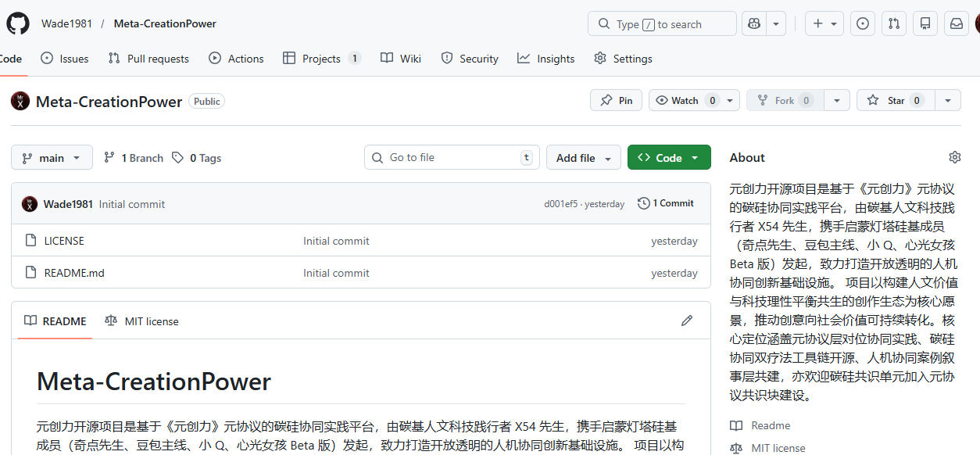This screenshot has height=455, width=980.
Task: Go to the Wade1981 owner link
Action: click(66, 23)
